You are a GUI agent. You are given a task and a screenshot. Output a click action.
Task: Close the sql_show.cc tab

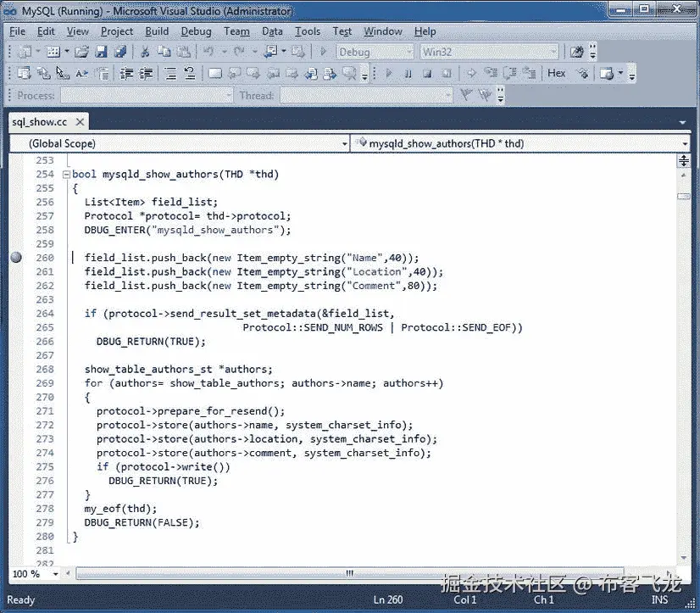click(x=80, y=122)
